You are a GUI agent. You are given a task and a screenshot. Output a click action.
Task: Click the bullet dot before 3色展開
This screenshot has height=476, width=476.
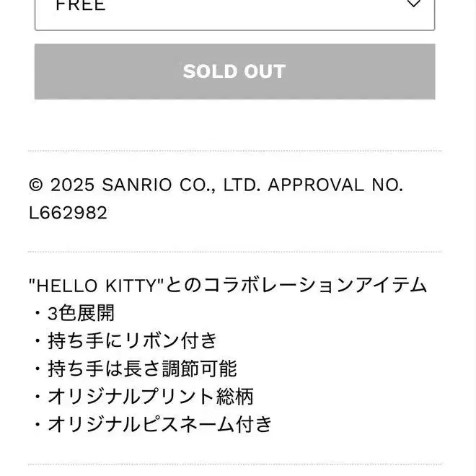[x=37, y=314]
